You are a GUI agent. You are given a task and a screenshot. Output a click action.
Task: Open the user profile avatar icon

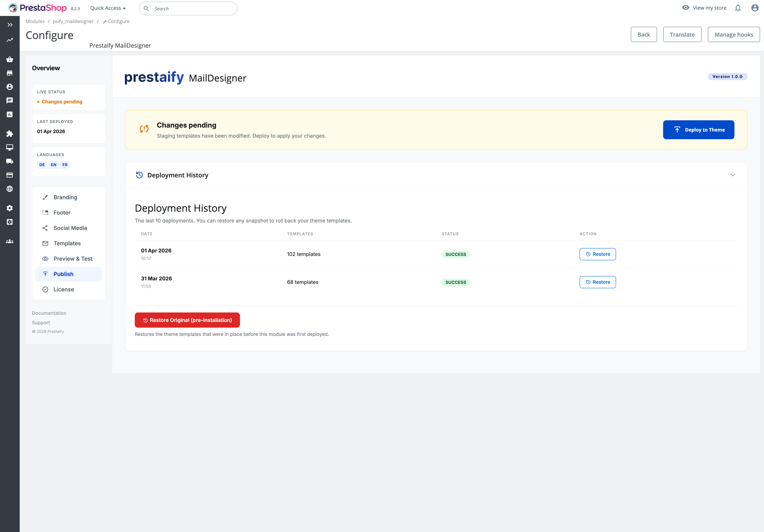pos(755,8)
